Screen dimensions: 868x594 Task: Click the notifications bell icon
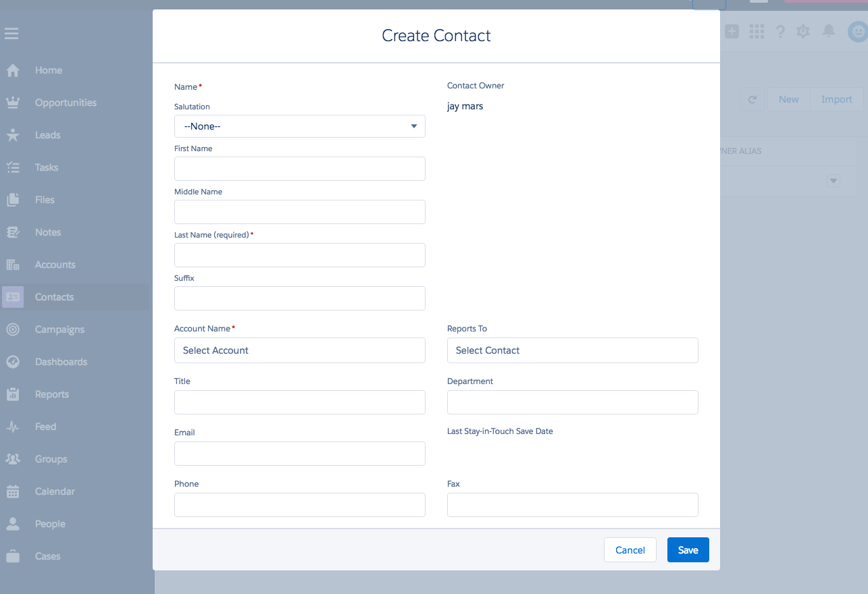(x=829, y=31)
